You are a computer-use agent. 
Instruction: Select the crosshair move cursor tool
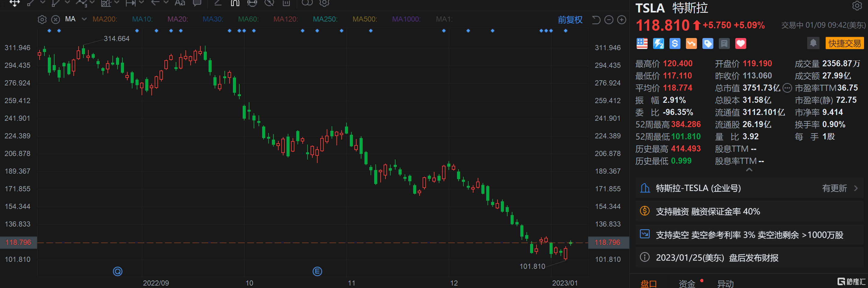pyautogui.click(x=15, y=3)
